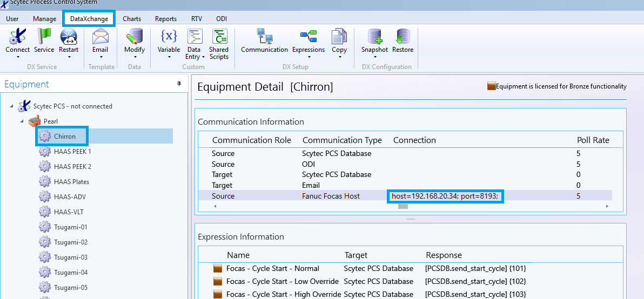The height and width of the screenshot is (299, 644).
Task: Switch to the Manage tab
Action: pyautogui.click(x=44, y=19)
